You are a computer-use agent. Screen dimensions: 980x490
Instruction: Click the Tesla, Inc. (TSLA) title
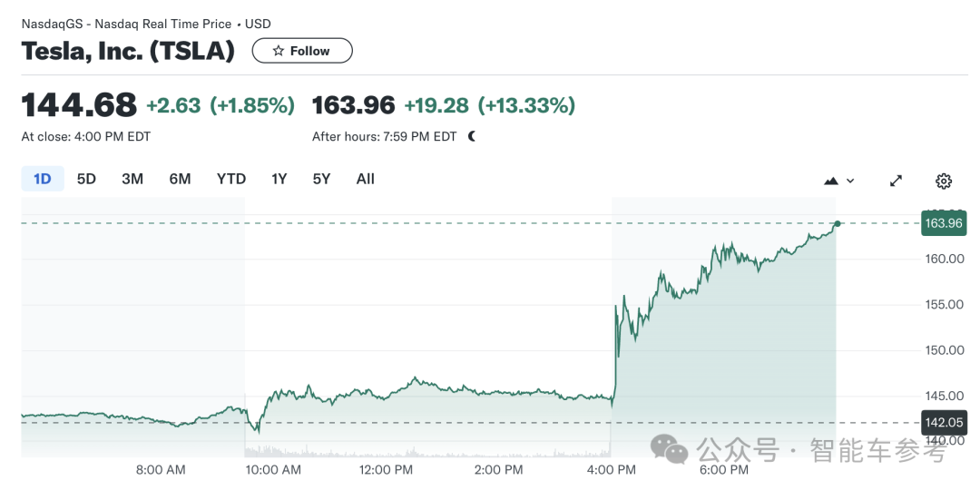pos(128,52)
